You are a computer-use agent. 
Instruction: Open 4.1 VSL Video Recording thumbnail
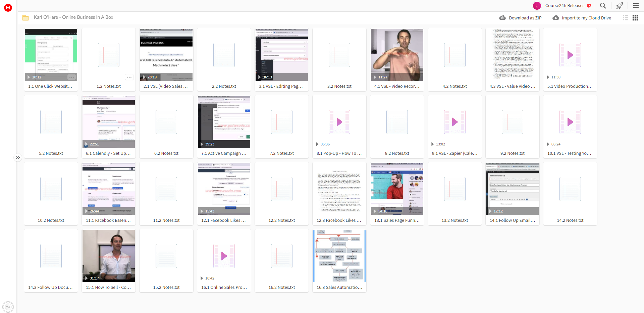[397, 55]
